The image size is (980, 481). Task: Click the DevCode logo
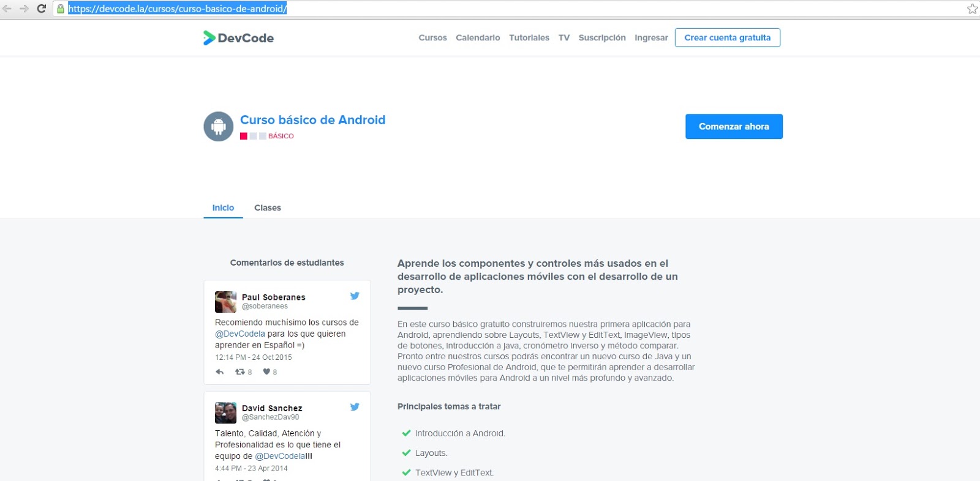[x=238, y=38]
